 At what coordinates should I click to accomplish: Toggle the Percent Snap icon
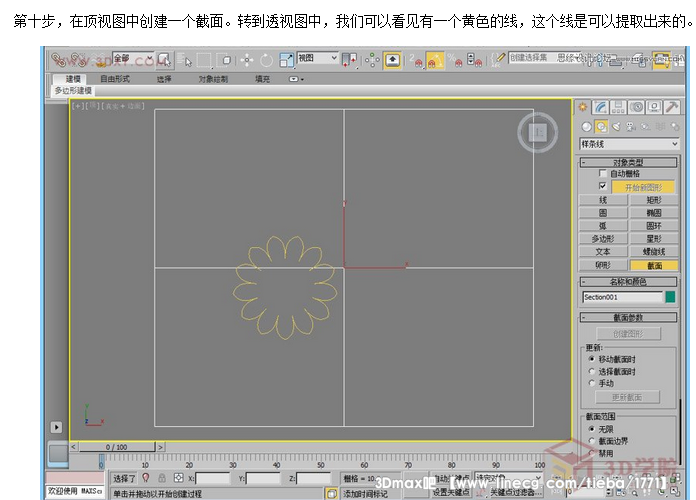[455, 60]
